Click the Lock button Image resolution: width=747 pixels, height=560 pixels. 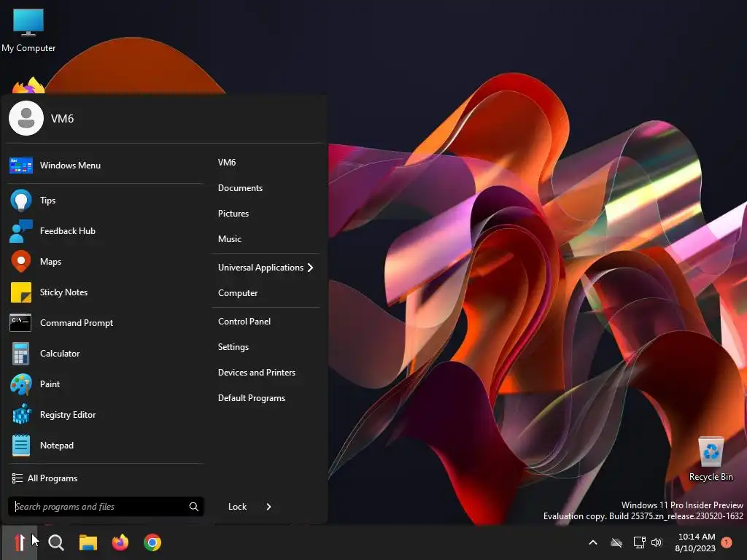pyautogui.click(x=237, y=507)
